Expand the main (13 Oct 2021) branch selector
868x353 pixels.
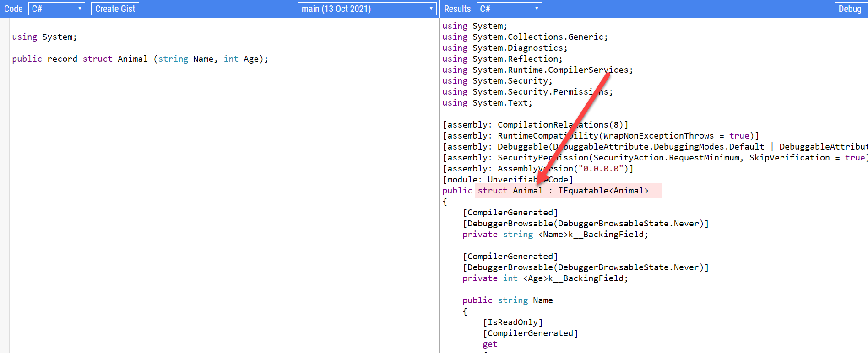tap(367, 9)
